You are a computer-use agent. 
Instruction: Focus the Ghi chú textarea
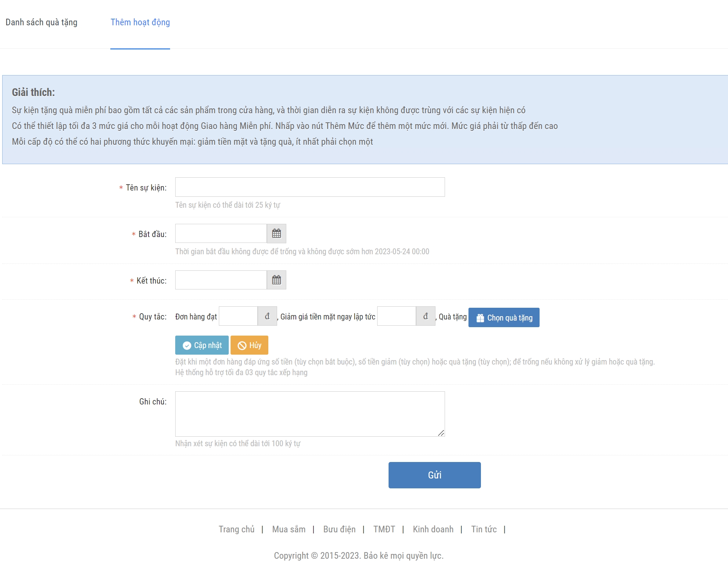[310, 414]
